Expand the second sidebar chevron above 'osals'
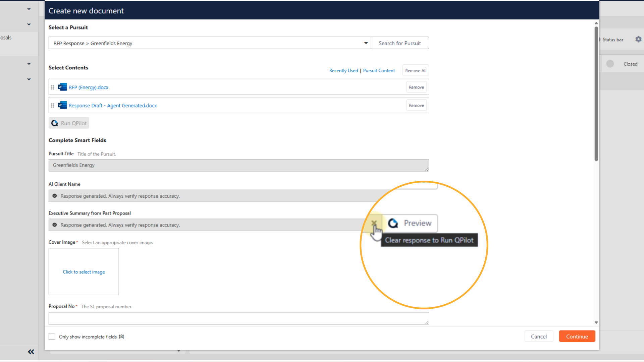The image size is (644, 362). click(29, 24)
